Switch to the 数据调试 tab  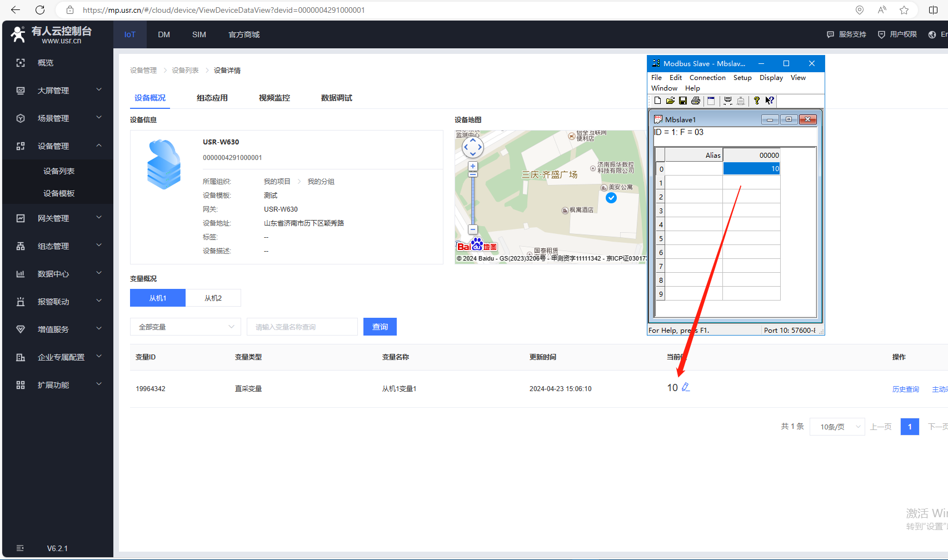(x=336, y=98)
